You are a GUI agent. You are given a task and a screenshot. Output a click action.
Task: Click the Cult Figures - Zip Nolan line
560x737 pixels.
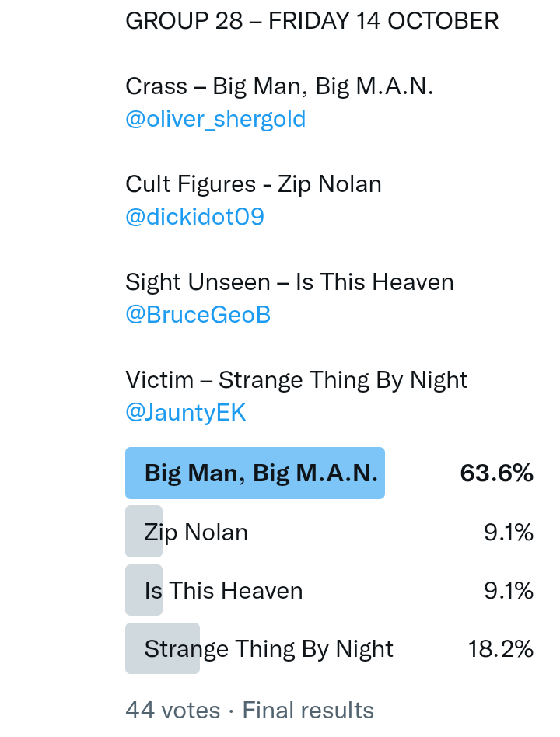coord(254,184)
